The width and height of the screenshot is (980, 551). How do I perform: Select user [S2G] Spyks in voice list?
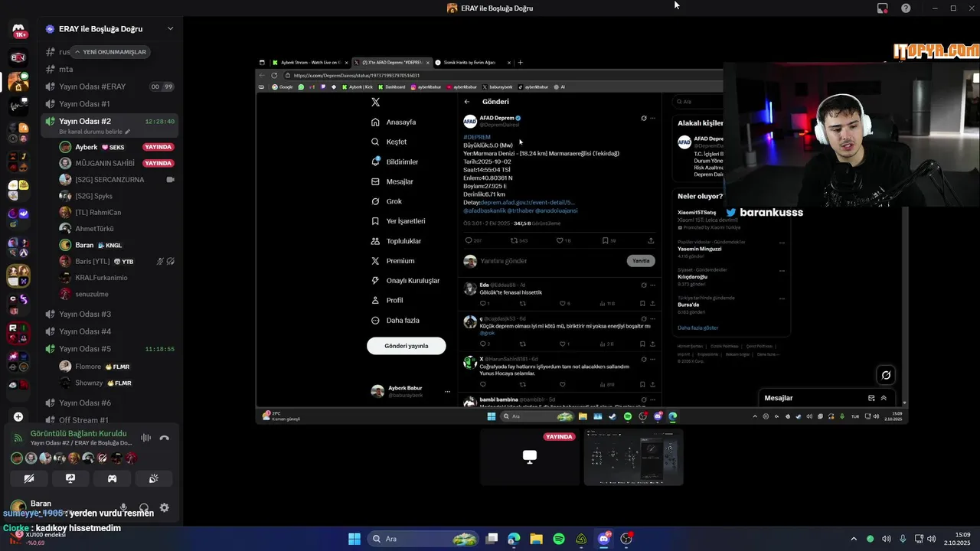pyautogui.click(x=116, y=196)
